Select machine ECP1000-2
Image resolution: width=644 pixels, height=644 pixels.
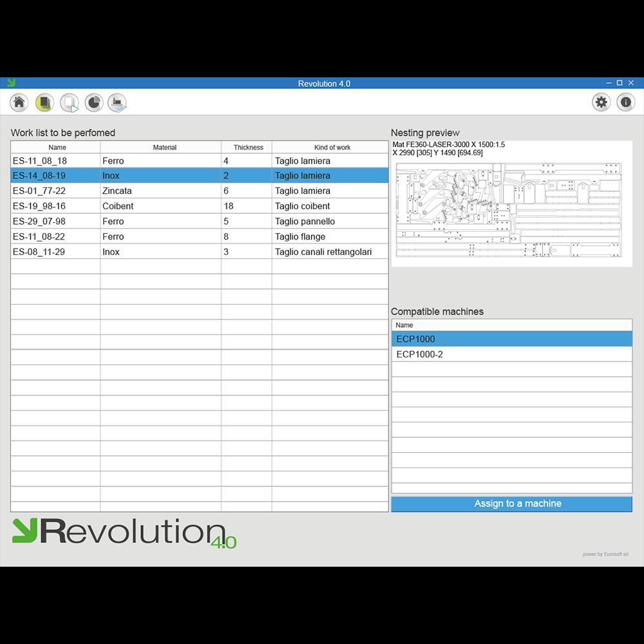tap(511, 354)
